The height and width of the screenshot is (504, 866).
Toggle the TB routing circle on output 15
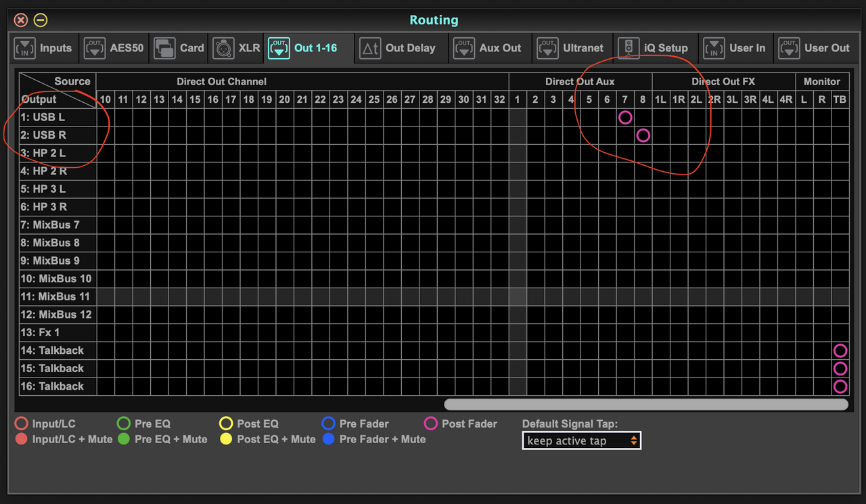click(x=840, y=369)
